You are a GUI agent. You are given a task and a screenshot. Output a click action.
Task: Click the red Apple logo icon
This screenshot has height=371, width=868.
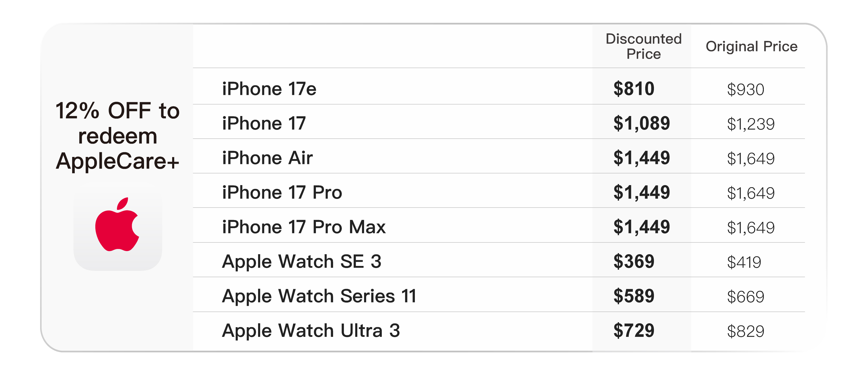point(117,225)
